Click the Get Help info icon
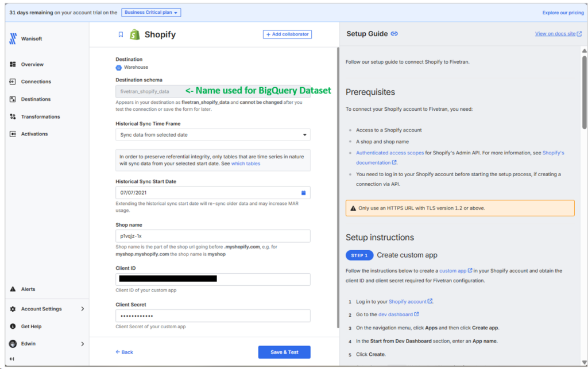This screenshot has width=588, height=369. click(13, 327)
